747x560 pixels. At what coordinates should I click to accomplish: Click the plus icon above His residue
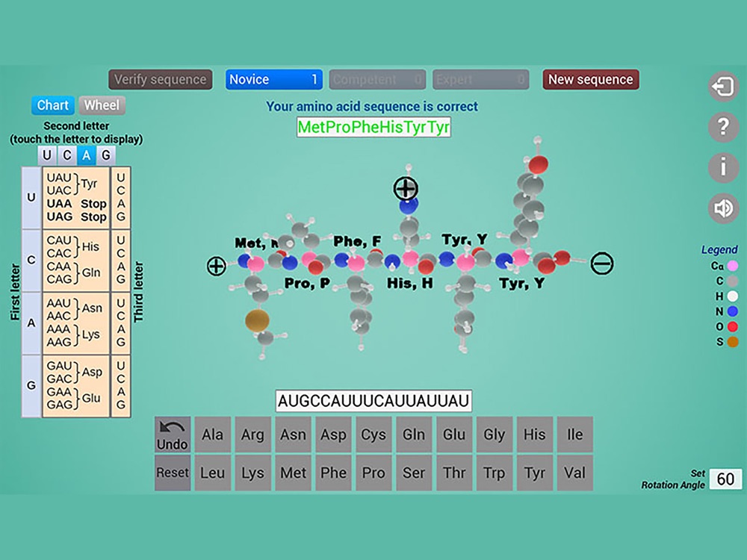(x=406, y=189)
